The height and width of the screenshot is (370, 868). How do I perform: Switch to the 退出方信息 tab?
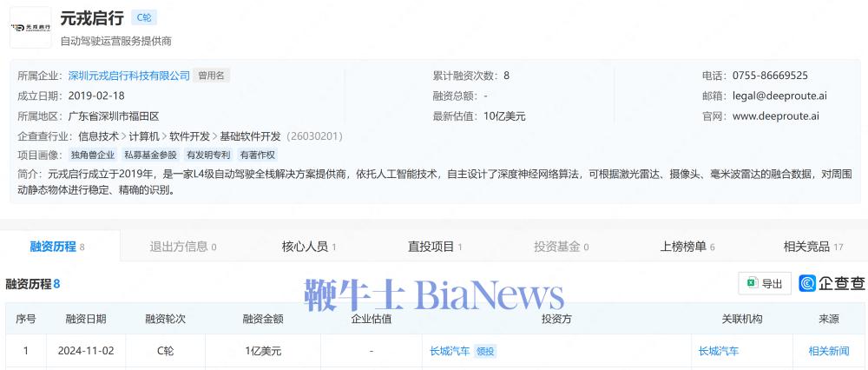[x=182, y=247]
